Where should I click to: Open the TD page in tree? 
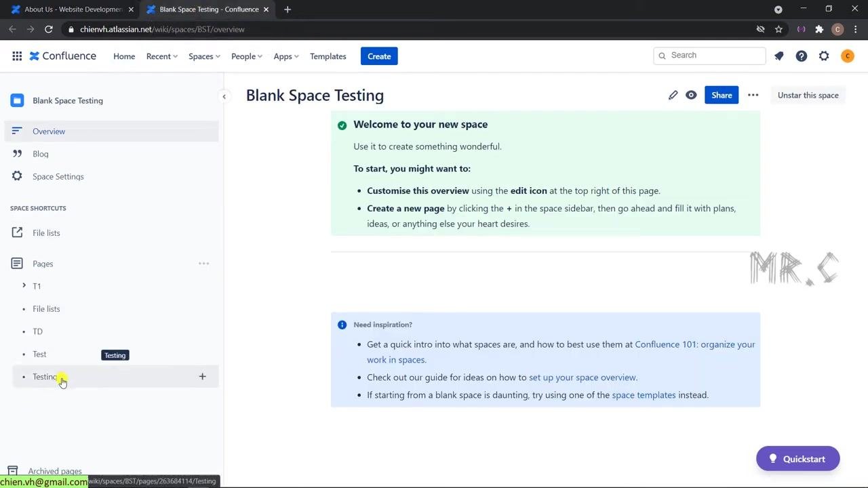click(38, 331)
